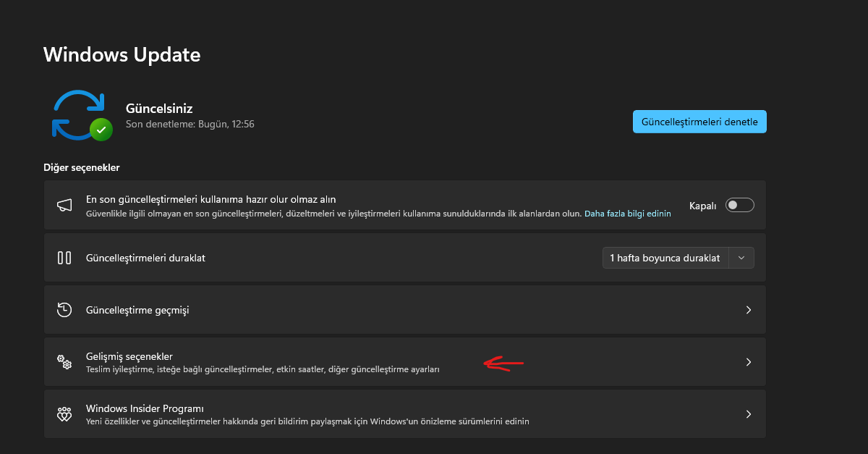Image resolution: width=868 pixels, height=454 pixels.
Task: Click the Güncelsiniz status text
Action: pos(159,109)
